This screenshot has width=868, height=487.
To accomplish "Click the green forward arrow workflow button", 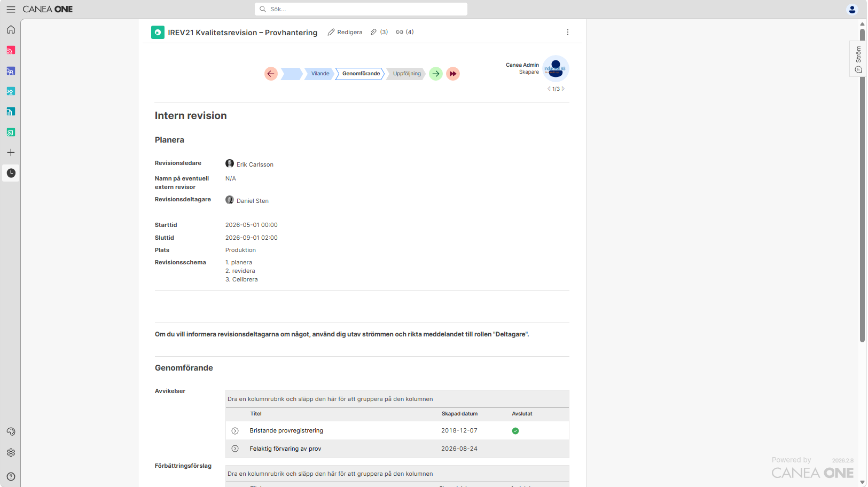I will click(x=436, y=74).
